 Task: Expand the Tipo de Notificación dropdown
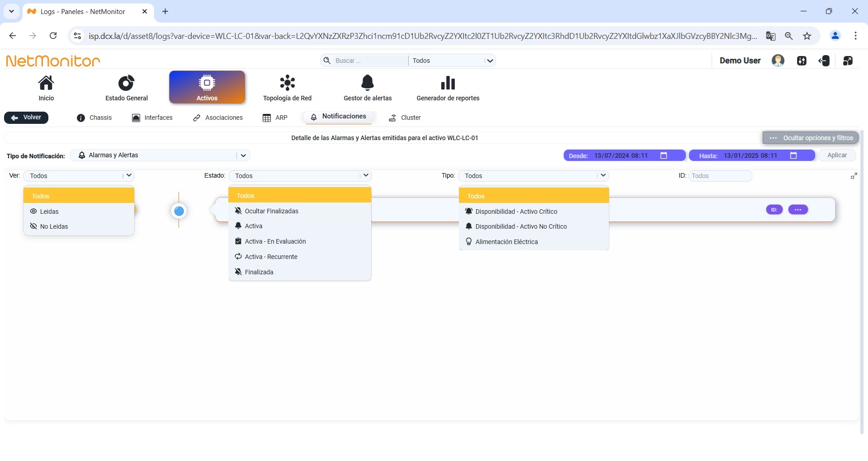point(243,155)
